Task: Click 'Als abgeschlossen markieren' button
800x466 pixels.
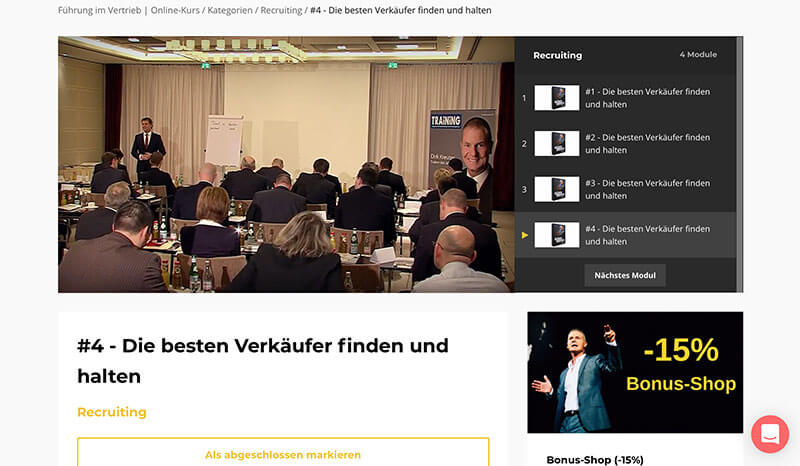Action: (283, 454)
